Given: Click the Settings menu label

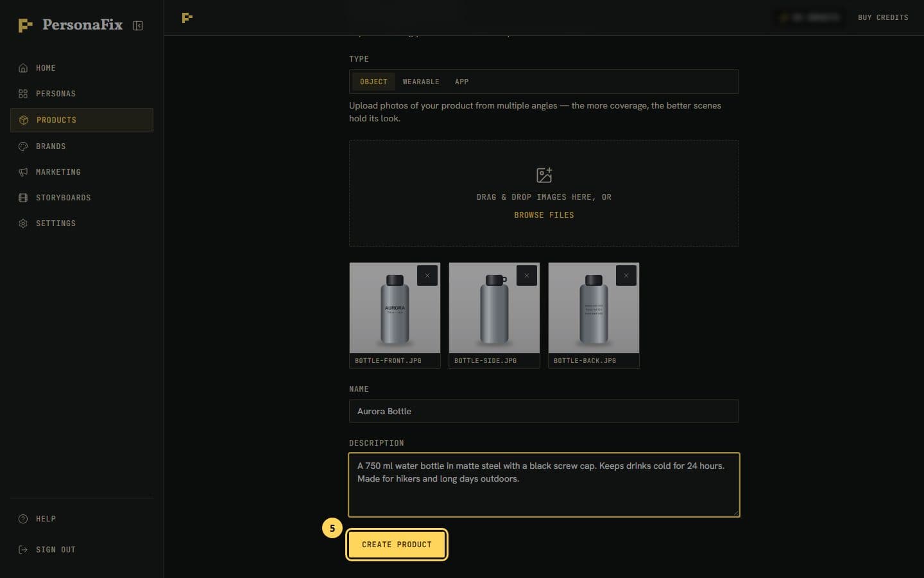Looking at the screenshot, I should tap(56, 223).
